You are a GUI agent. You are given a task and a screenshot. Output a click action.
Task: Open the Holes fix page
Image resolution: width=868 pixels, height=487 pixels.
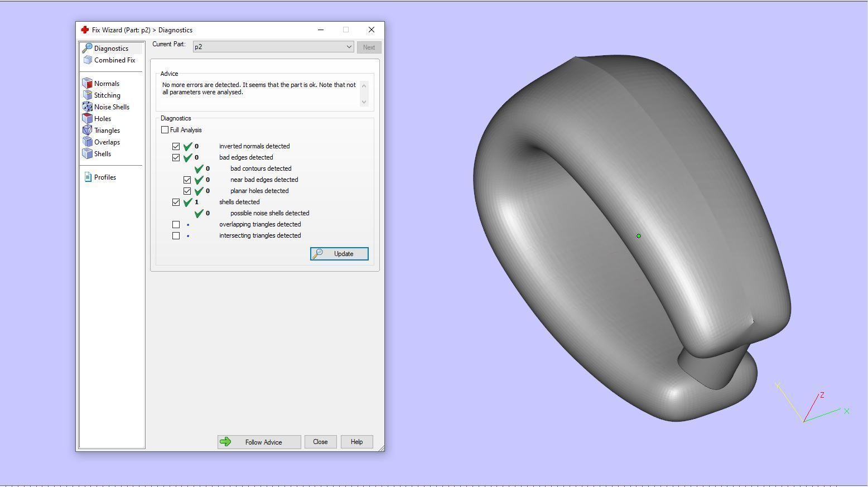(x=103, y=119)
